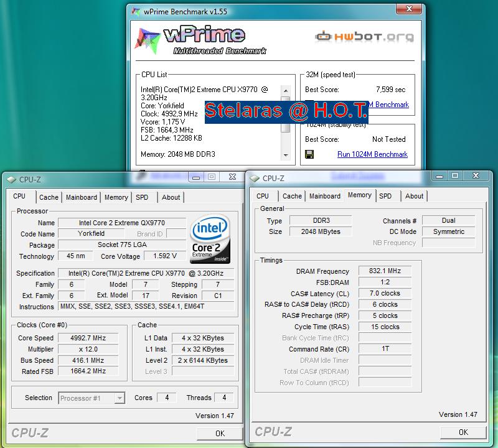Click the Multiplier value 'x 12.0'
The width and height of the screenshot is (498, 448).
[88, 349]
